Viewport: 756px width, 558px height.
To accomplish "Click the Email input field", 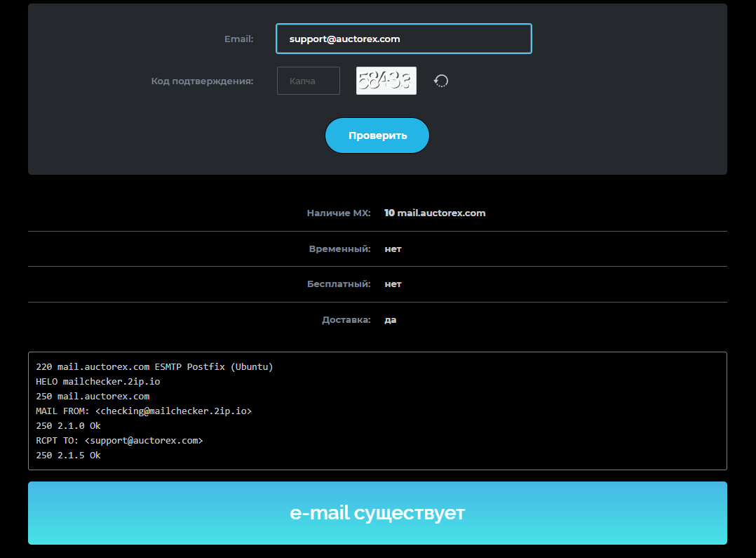I will coord(403,39).
